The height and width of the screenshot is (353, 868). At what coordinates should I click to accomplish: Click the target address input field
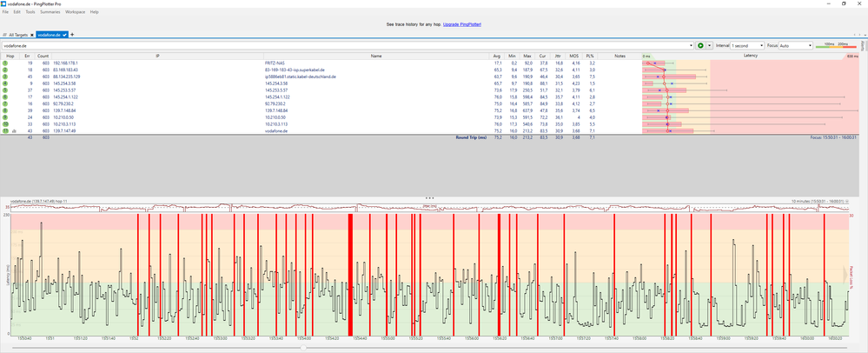346,45
